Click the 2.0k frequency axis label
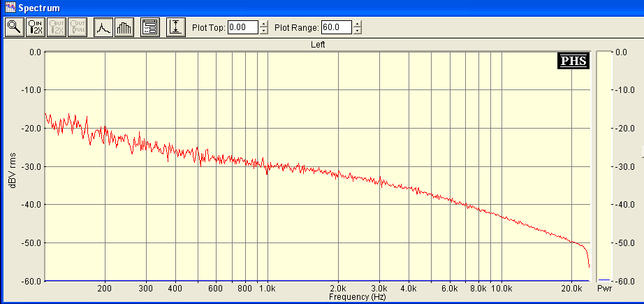 (339, 288)
